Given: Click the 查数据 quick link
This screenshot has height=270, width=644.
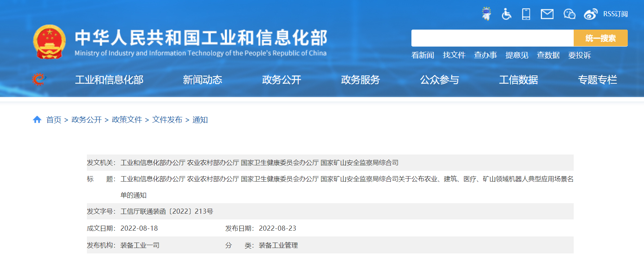Looking at the screenshot, I should coord(548,55).
